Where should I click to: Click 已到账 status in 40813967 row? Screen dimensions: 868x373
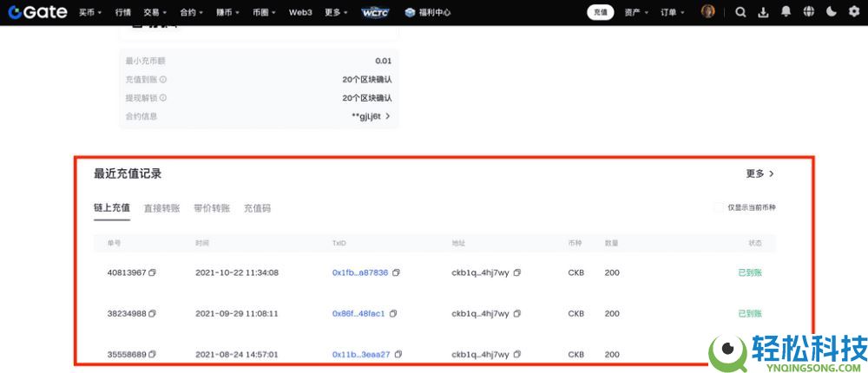[x=750, y=272]
